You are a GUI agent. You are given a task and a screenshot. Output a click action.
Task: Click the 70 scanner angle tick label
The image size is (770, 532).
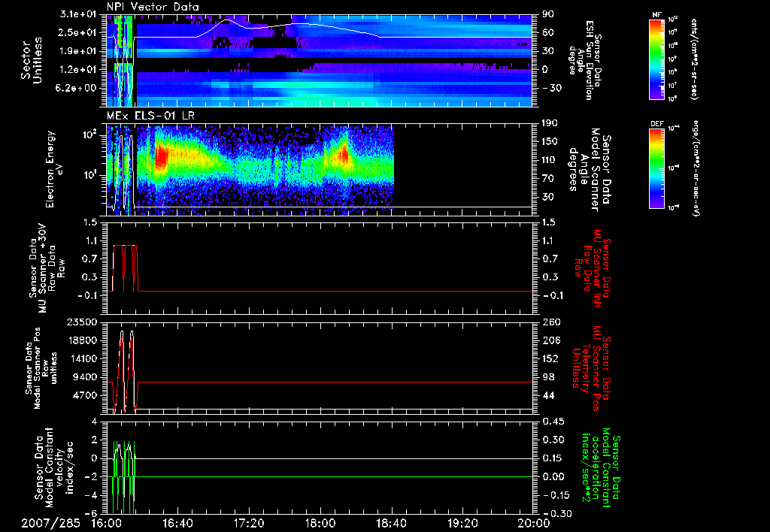tap(548, 178)
